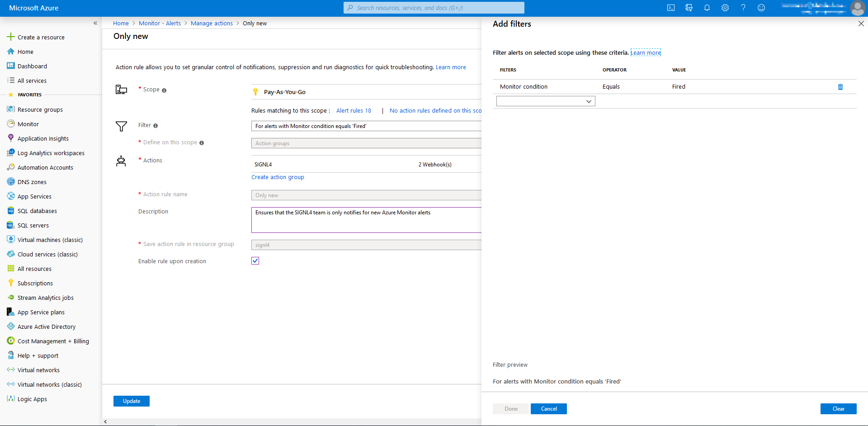Click the DNS zones icon
This screenshot has height=426, width=868.
coord(11,182)
